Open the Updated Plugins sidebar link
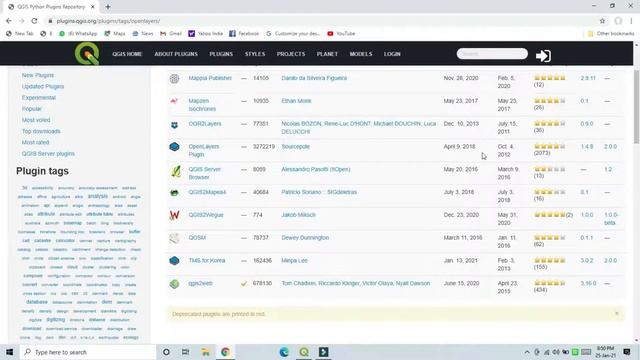This screenshot has width=640, height=360. (x=43, y=87)
